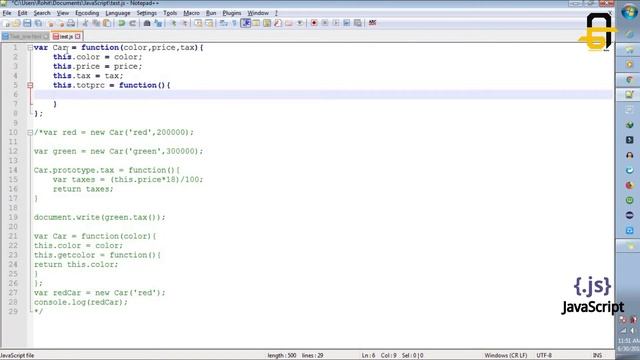Click Run Macro Multiple Times icon
Screen dimensions: 640x360
coord(347,23)
